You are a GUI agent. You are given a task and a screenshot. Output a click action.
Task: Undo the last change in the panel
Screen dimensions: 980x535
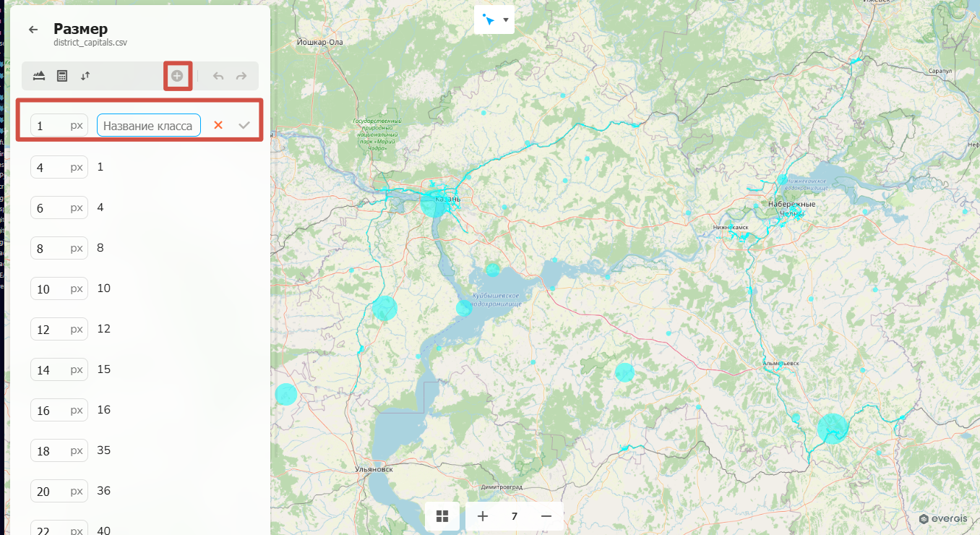click(218, 76)
